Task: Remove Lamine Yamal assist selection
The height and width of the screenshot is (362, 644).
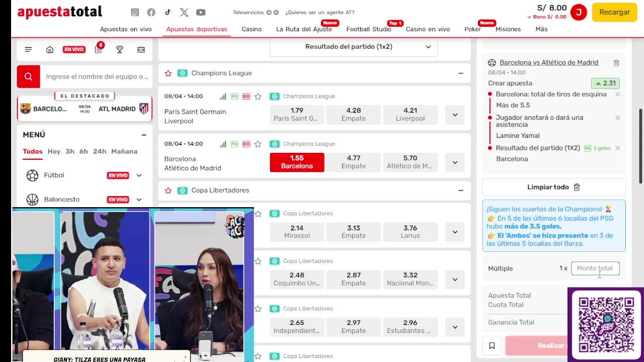Action: point(617,118)
